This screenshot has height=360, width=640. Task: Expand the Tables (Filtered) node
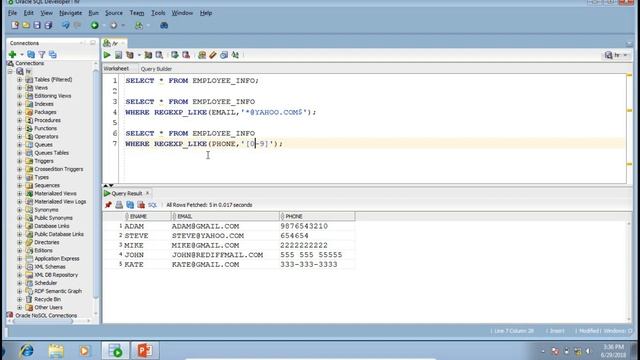pyautogui.click(x=20, y=80)
